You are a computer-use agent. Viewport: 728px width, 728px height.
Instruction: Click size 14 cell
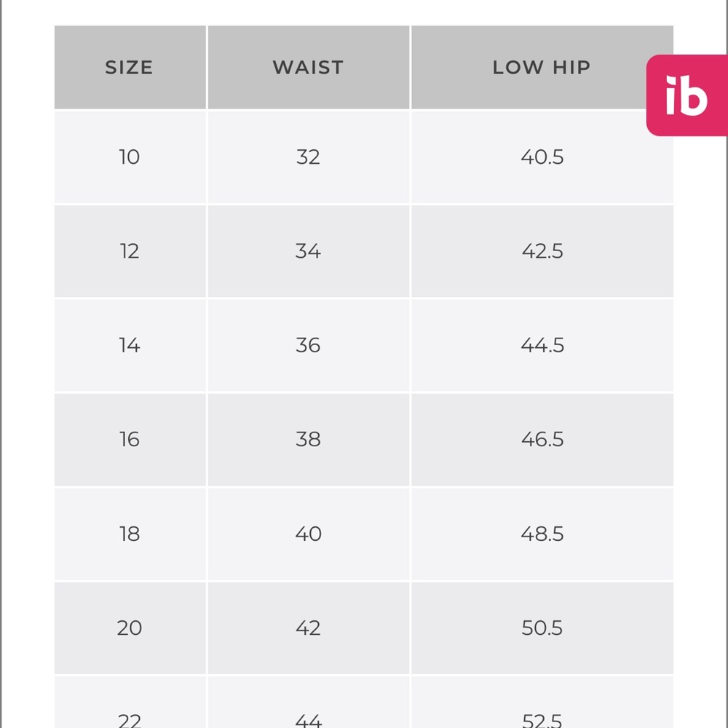point(130,345)
